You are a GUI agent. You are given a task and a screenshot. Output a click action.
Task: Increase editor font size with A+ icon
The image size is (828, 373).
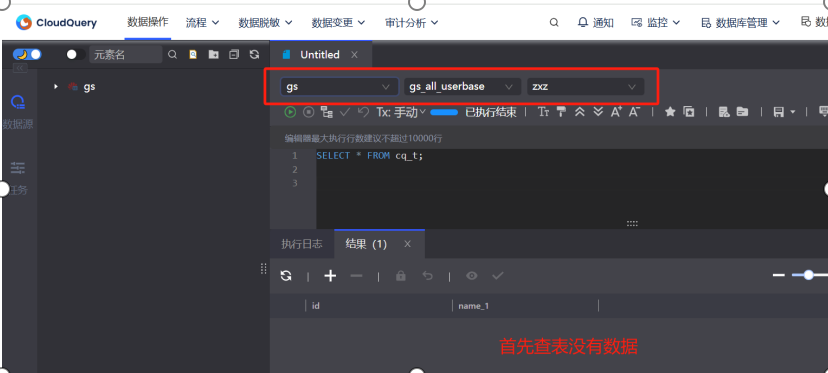[616, 111]
